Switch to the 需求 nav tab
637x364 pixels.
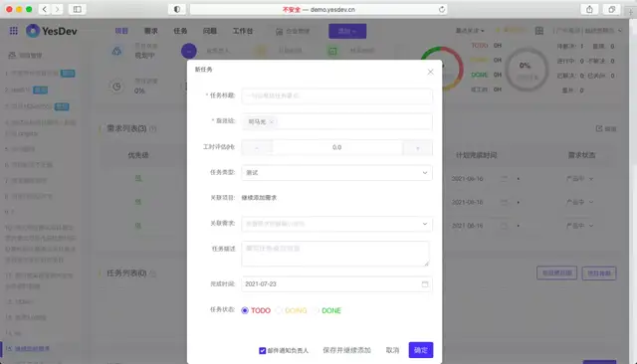tap(150, 31)
